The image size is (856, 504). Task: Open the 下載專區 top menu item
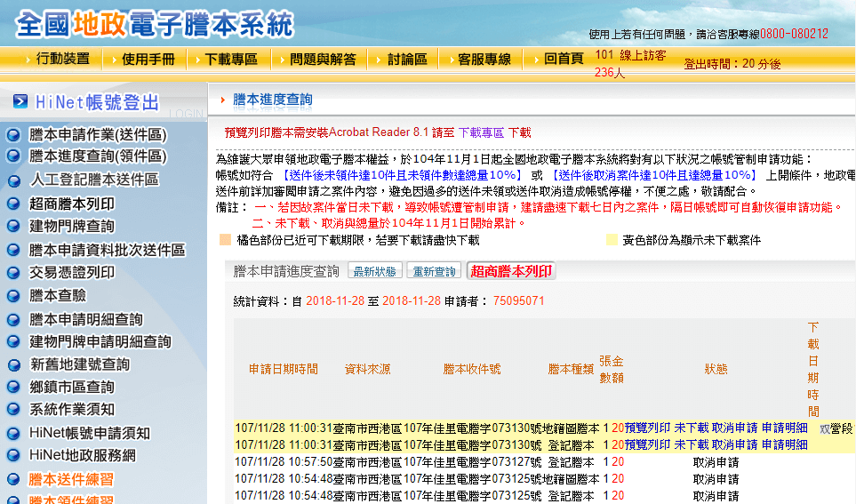pos(230,59)
